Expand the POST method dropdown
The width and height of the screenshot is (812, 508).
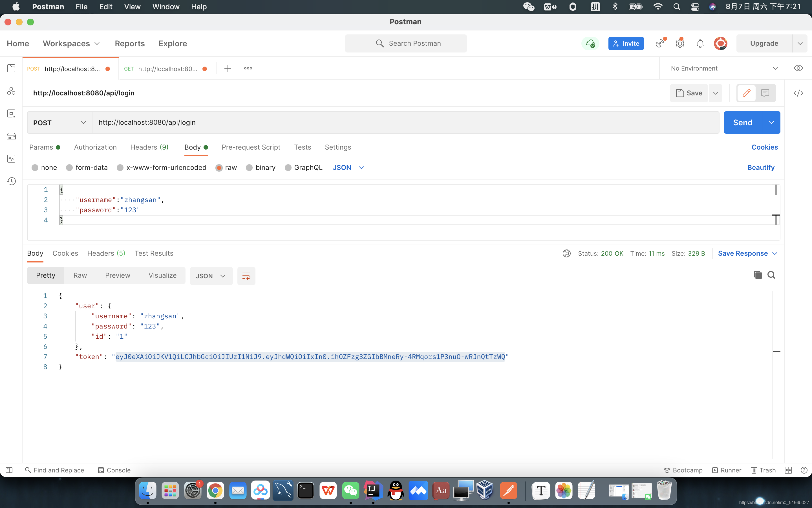(x=59, y=123)
